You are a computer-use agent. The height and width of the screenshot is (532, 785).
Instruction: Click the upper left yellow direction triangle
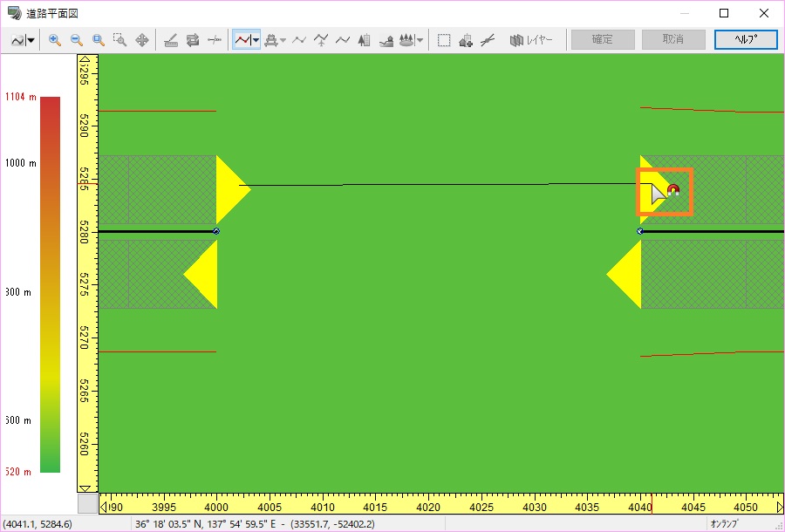[x=229, y=189]
